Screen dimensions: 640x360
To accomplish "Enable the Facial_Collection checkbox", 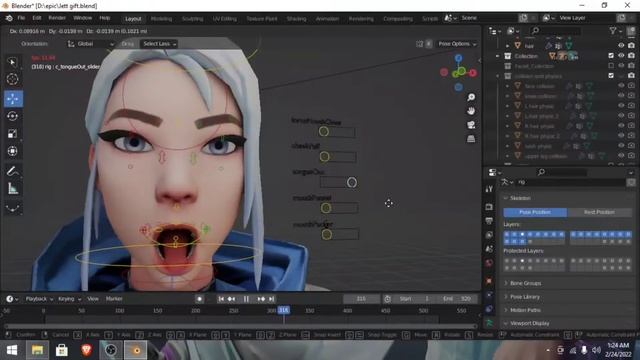I will 611,66.
